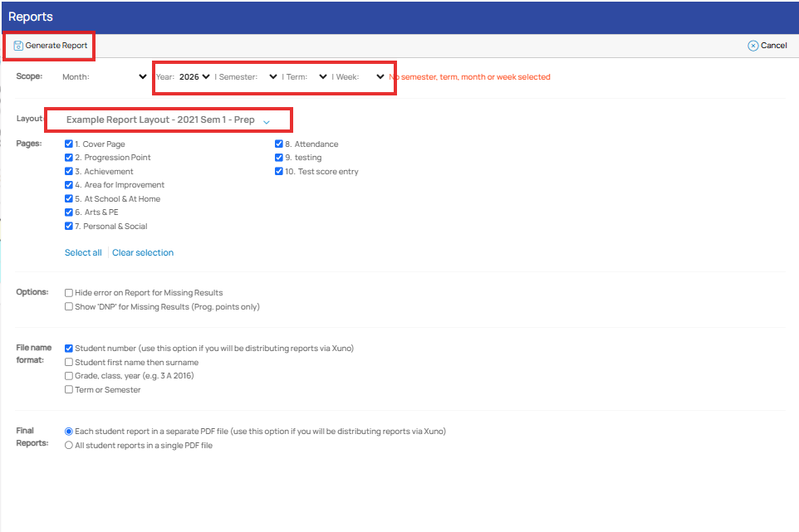Select All student reports in single PDF
The image size is (799, 532).
coord(69,445)
